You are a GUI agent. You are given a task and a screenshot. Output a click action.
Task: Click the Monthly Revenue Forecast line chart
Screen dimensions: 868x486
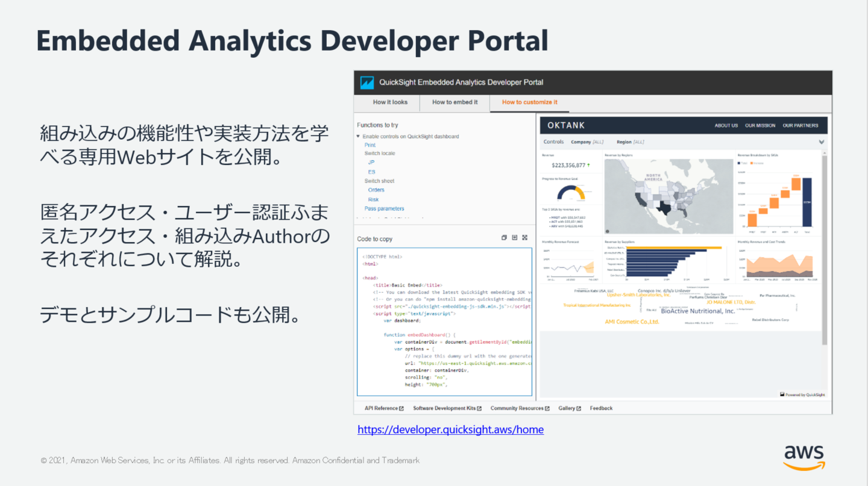point(571,267)
